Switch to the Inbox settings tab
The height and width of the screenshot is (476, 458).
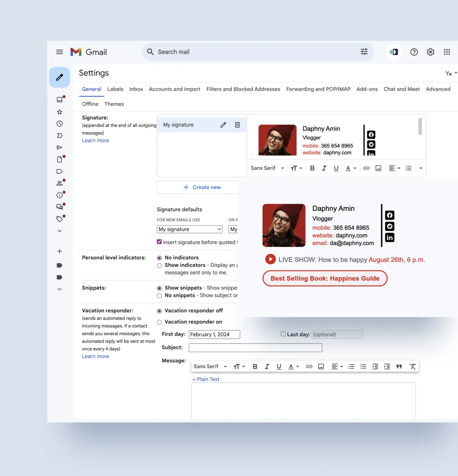click(136, 89)
